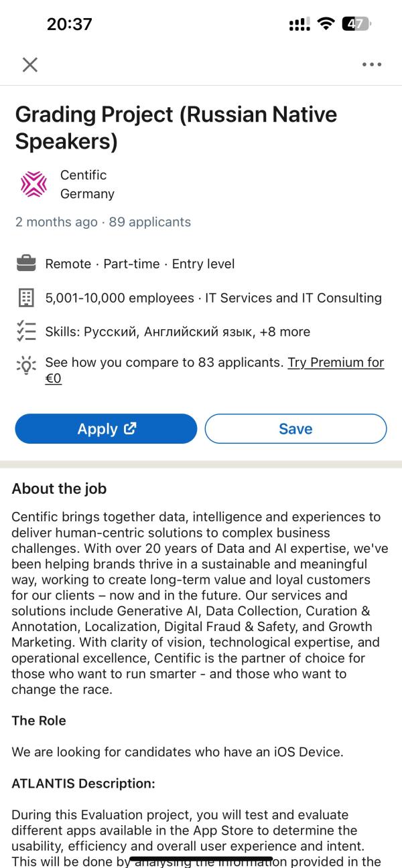Tap the briefcase job type icon
Screen dimensions: 402x868
click(x=25, y=264)
